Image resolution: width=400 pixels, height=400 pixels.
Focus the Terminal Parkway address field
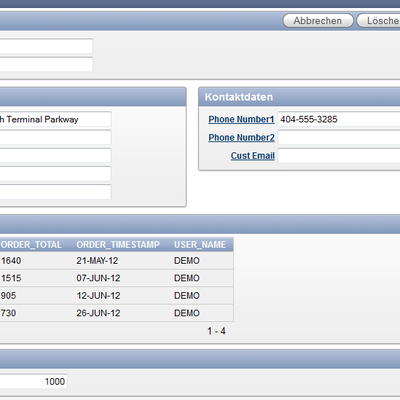(55, 119)
